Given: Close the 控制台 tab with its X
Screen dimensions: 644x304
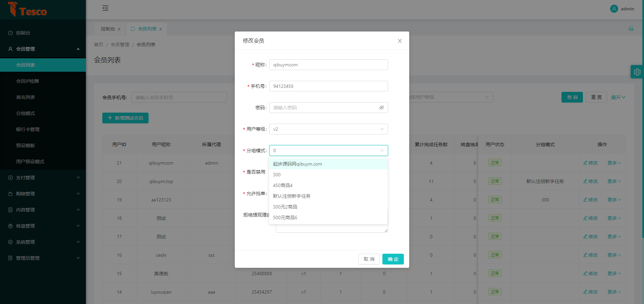Looking at the screenshot, I should 119,29.
